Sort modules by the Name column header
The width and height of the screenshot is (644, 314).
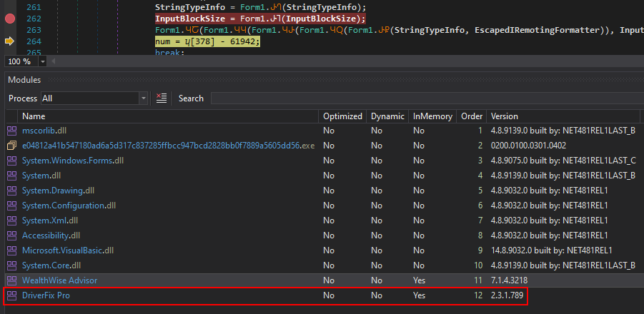(x=34, y=116)
